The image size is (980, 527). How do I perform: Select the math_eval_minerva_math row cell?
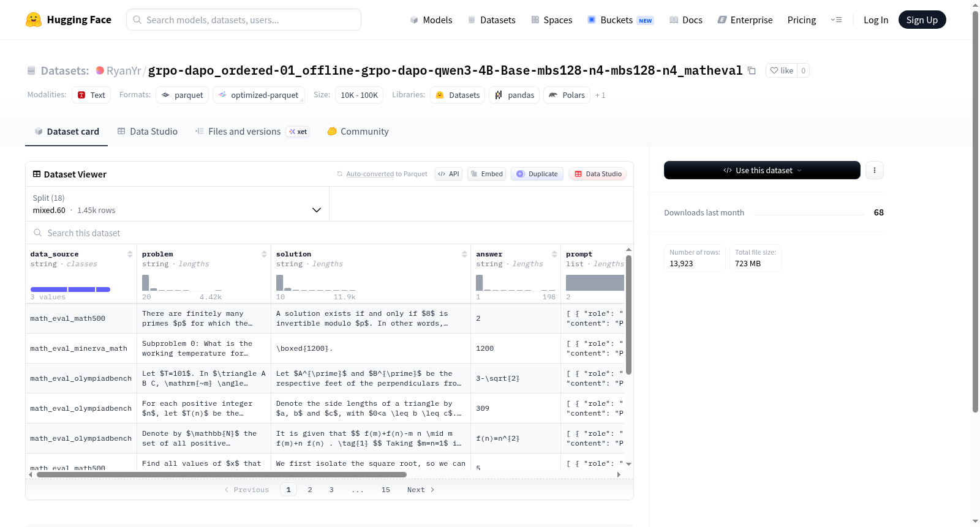(81, 348)
